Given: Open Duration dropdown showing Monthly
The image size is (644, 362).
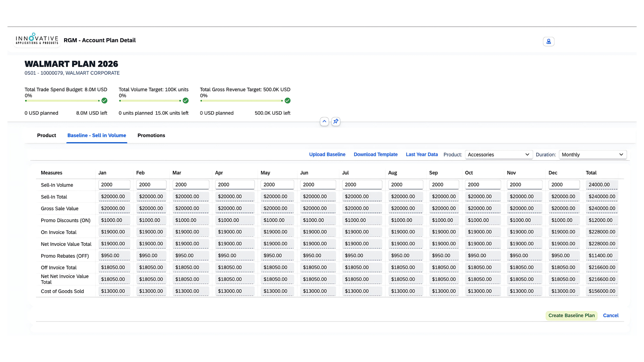Looking at the screenshot, I should 593,155.
